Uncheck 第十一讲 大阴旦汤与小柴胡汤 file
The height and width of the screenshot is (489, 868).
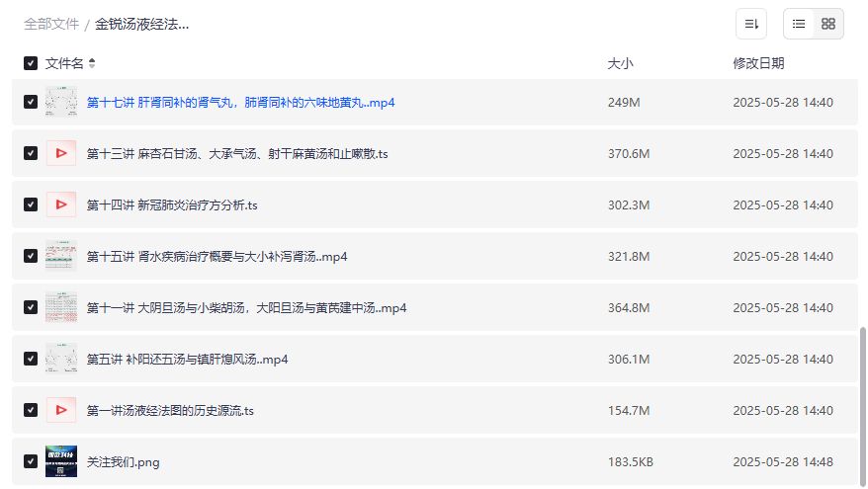(31, 307)
